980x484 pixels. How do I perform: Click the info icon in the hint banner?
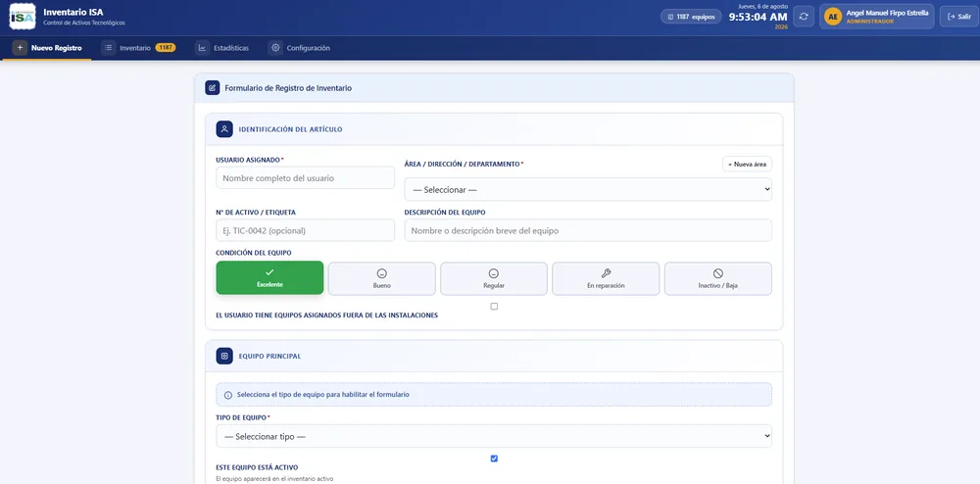(x=228, y=395)
